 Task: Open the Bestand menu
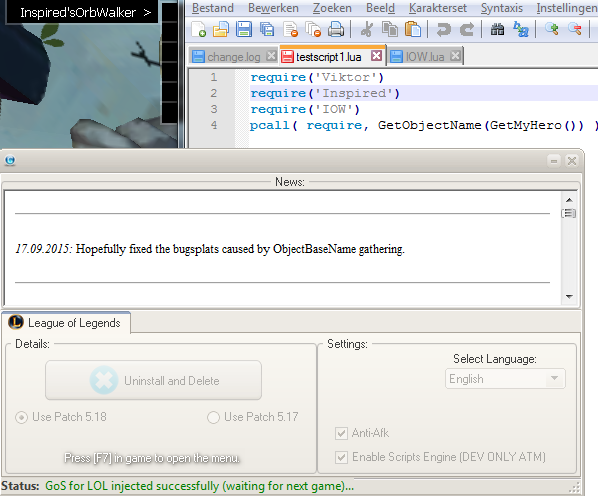[x=212, y=8]
